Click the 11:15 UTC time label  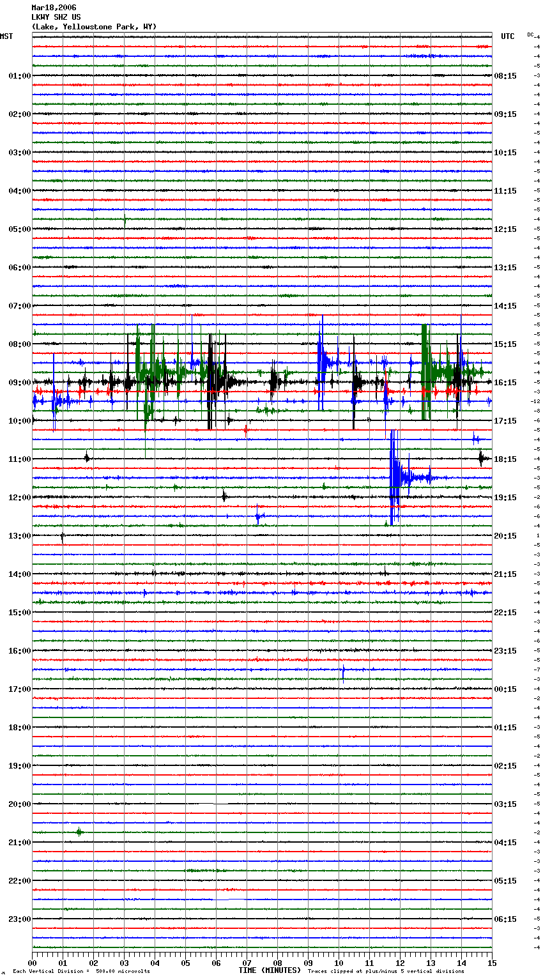(x=505, y=191)
